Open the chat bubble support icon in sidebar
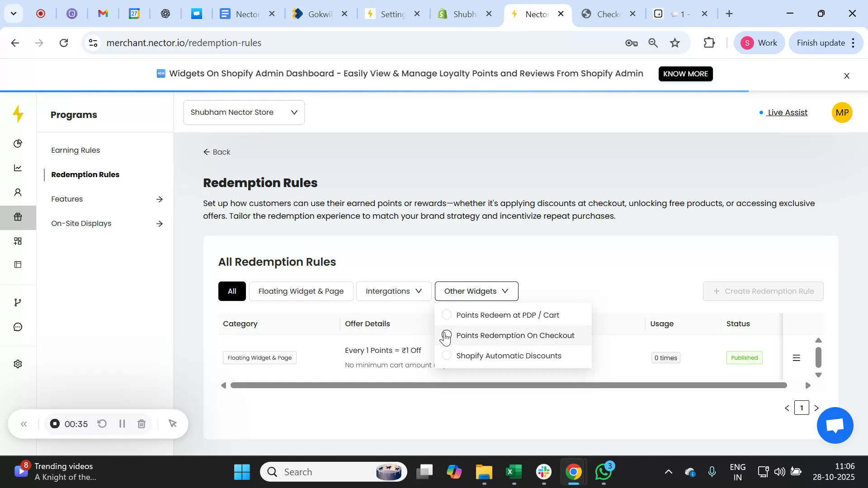 pyautogui.click(x=18, y=327)
